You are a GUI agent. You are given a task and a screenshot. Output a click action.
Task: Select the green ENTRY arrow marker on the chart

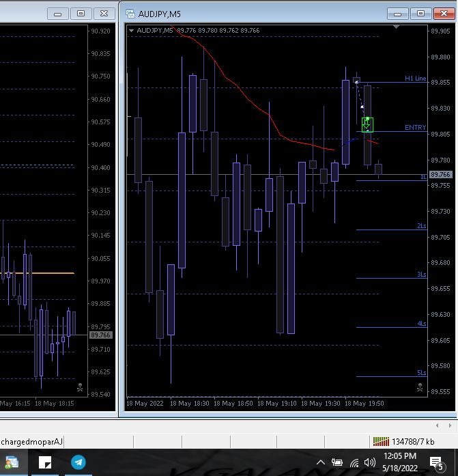coord(367,124)
